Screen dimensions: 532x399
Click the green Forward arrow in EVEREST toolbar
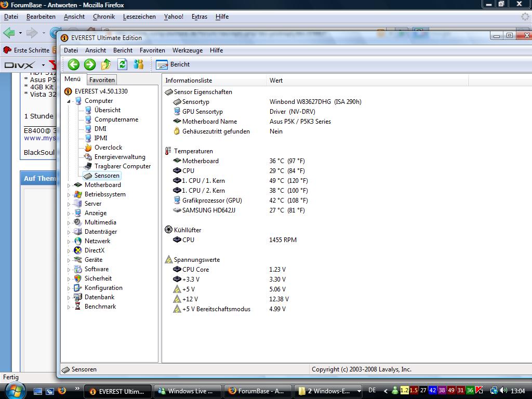tap(89, 64)
